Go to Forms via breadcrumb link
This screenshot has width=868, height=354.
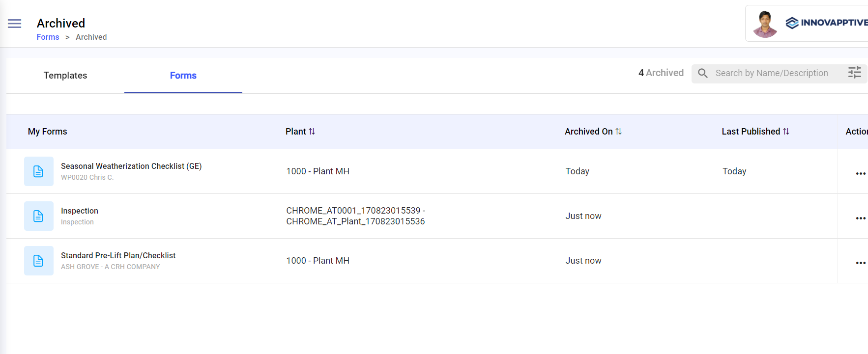[48, 37]
